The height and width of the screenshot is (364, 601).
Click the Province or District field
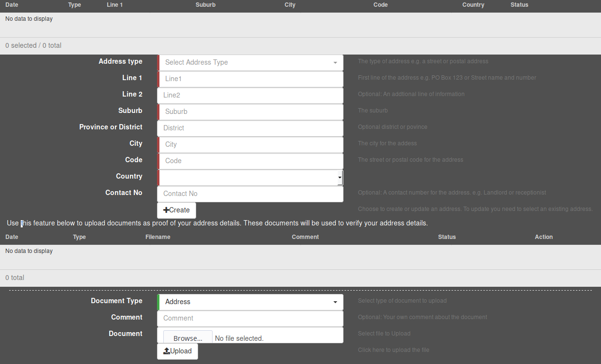coord(250,128)
